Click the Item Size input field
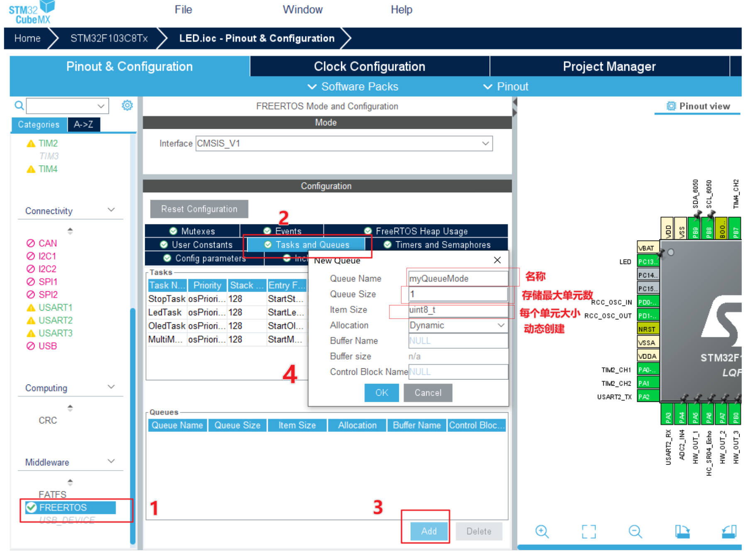The height and width of the screenshot is (554, 756). 458,310
